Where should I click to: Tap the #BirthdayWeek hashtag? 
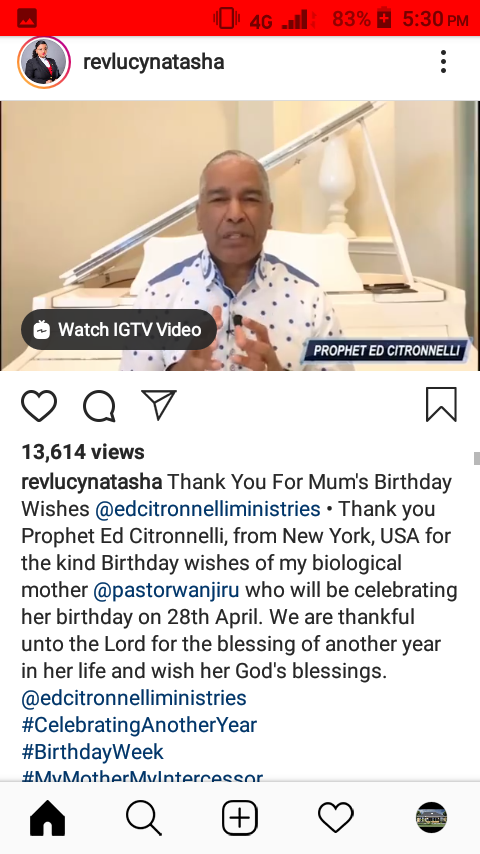click(x=92, y=752)
